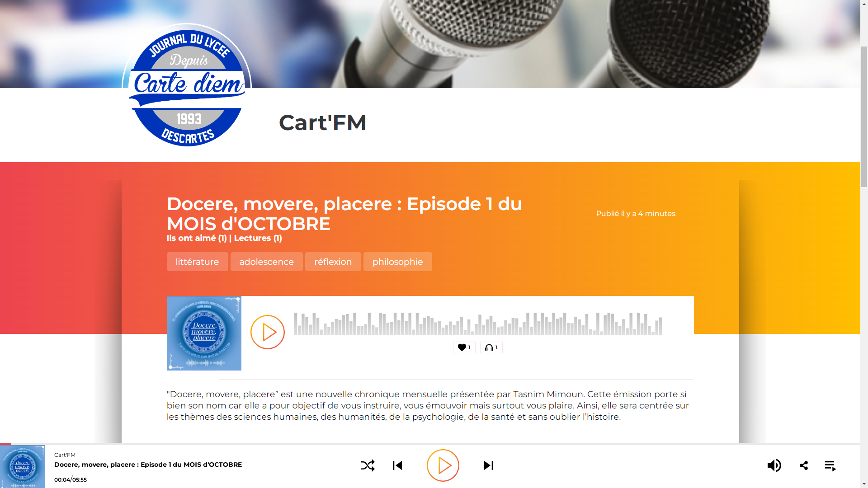The height and width of the screenshot is (488, 868).
Task: Select the littérature tag
Action: coord(197,261)
